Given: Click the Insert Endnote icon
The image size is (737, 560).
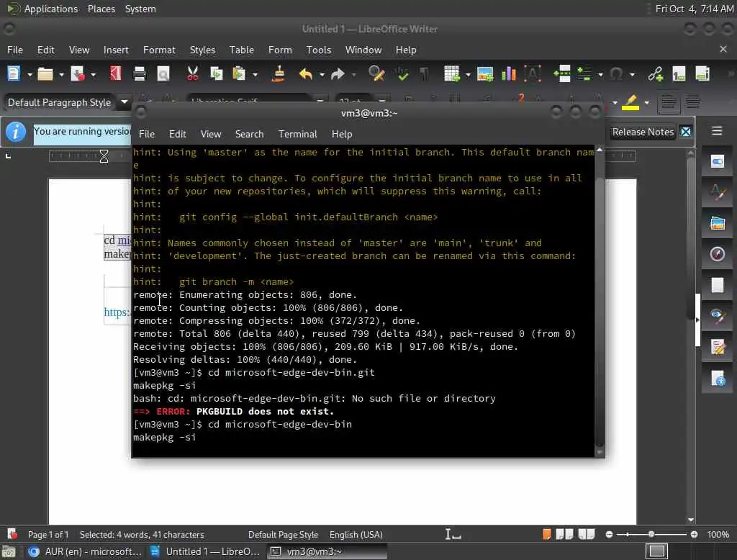Looking at the screenshot, I should (702, 74).
